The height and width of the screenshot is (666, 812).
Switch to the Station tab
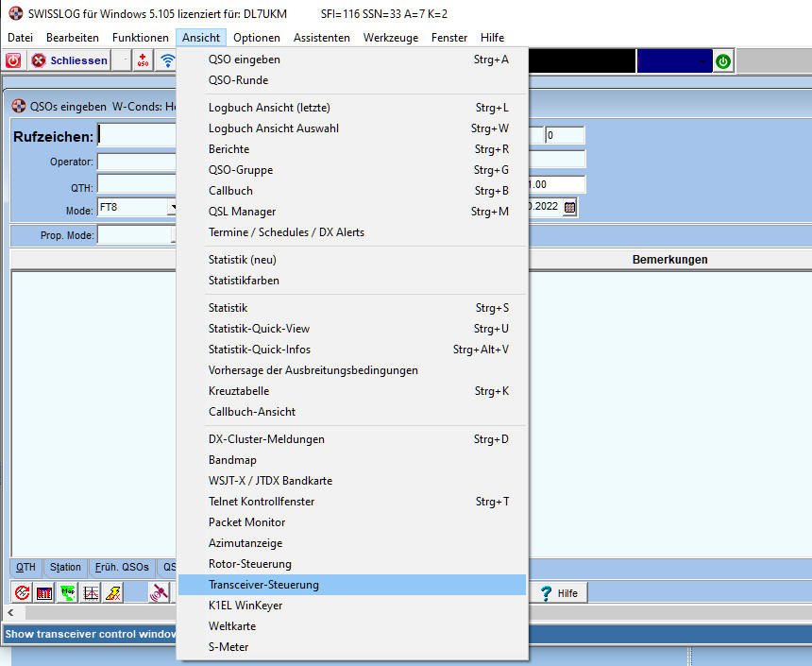[65, 568]
